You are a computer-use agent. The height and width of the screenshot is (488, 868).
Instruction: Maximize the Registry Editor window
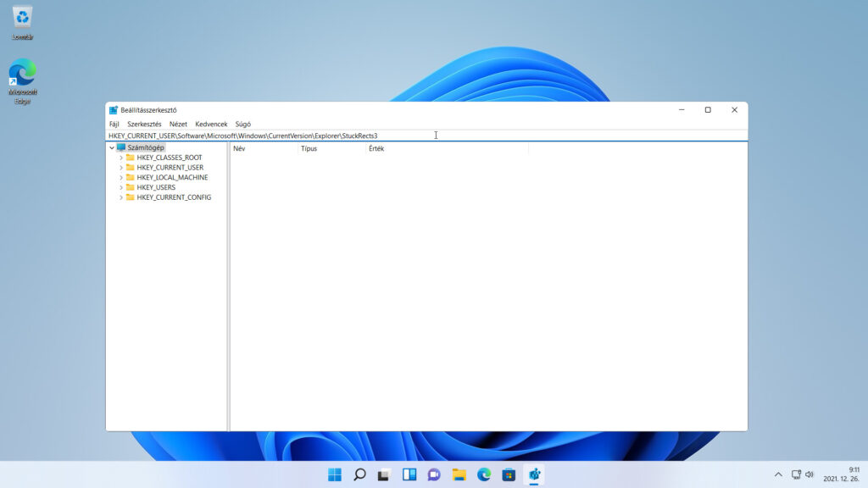(x=708, y=110)
